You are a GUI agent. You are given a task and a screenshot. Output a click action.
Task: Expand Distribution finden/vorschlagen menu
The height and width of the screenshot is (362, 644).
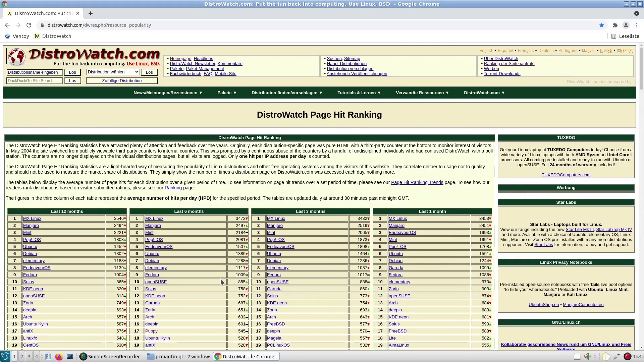coord(287,93)
